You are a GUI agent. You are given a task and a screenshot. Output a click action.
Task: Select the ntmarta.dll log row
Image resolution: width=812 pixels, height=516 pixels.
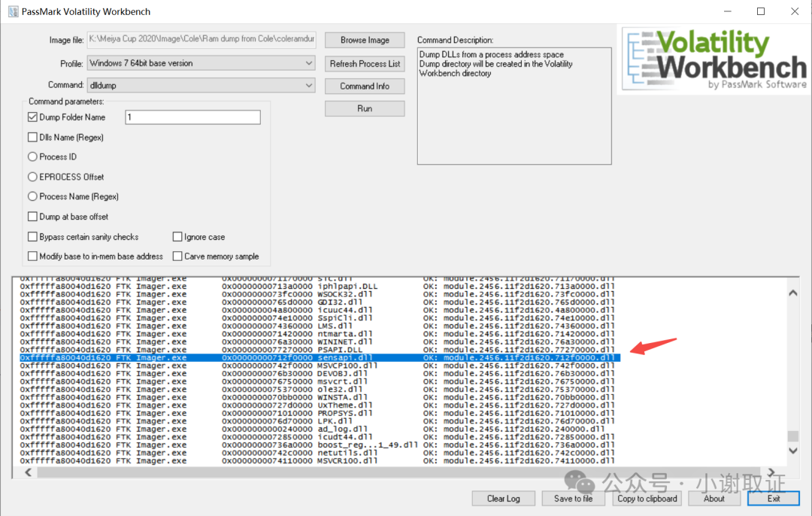click(317, 334)
